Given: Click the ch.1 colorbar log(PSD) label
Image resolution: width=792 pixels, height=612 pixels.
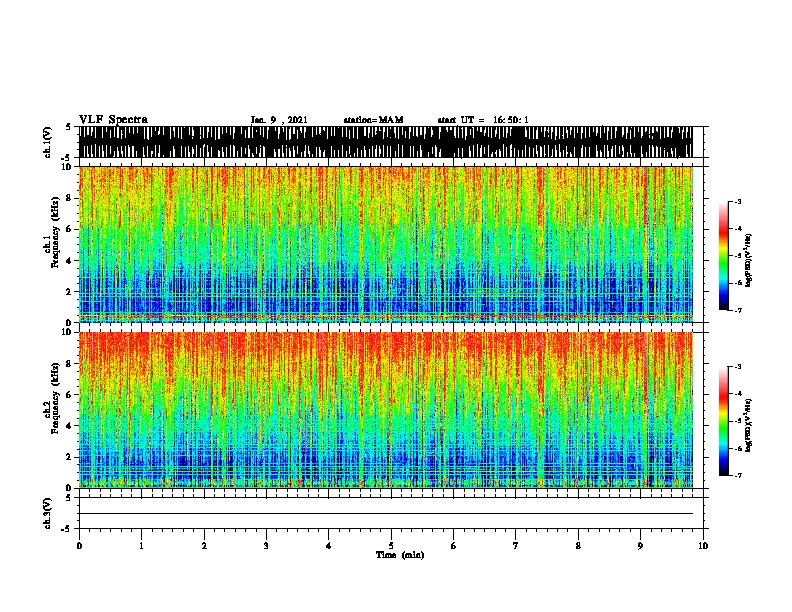Looking at the screenshot, I should tap(749, 260).
